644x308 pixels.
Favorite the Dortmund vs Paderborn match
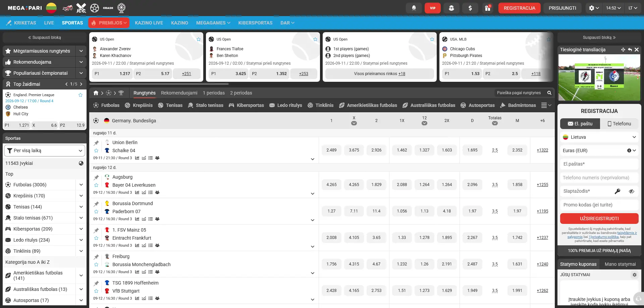[96, 211]
